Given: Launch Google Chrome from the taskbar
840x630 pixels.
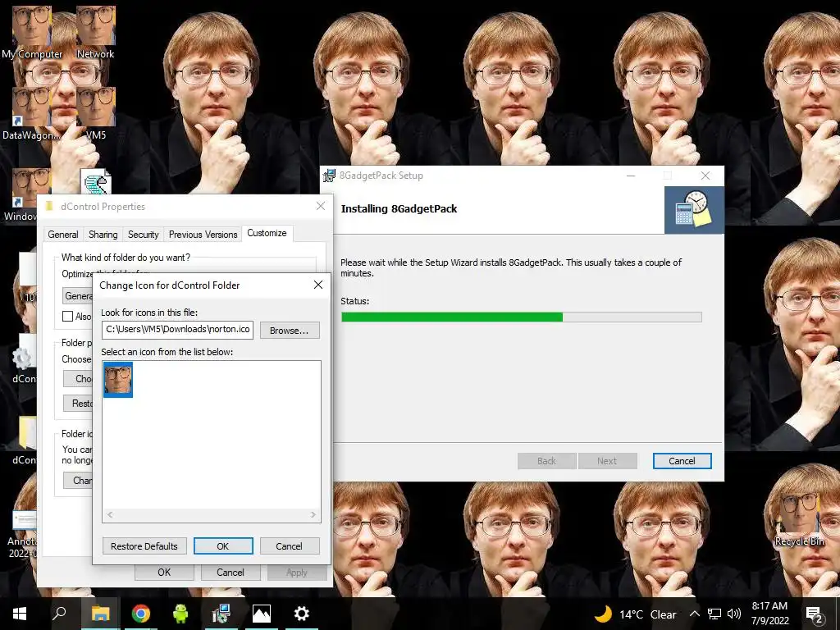Looking at the screenshot, I should click(x=141, y=614).
